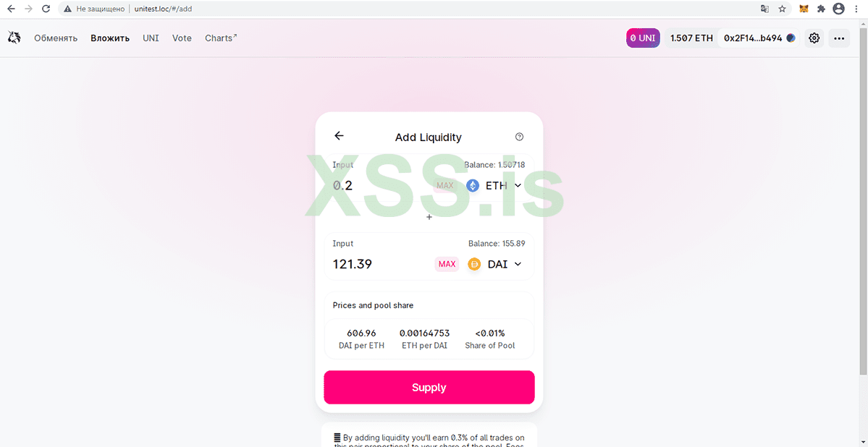Click the Supply button
This screenshot has width=868, height=447.
click(x=429, y=388)
